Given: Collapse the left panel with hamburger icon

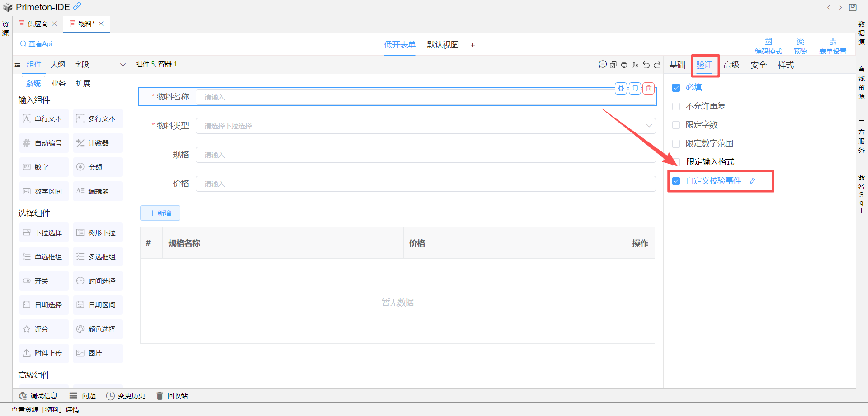Looking at the screenshot, I should [x=18, y=65].
